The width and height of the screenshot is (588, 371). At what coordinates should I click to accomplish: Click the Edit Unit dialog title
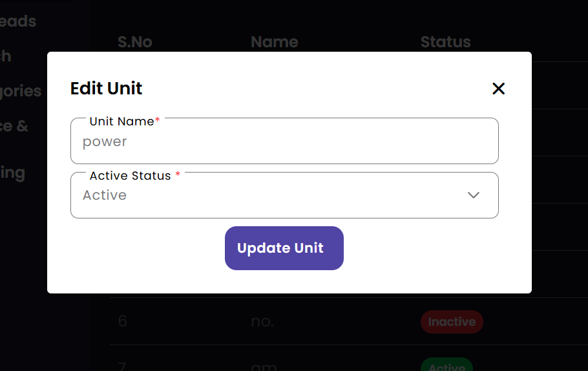[106, 89]
